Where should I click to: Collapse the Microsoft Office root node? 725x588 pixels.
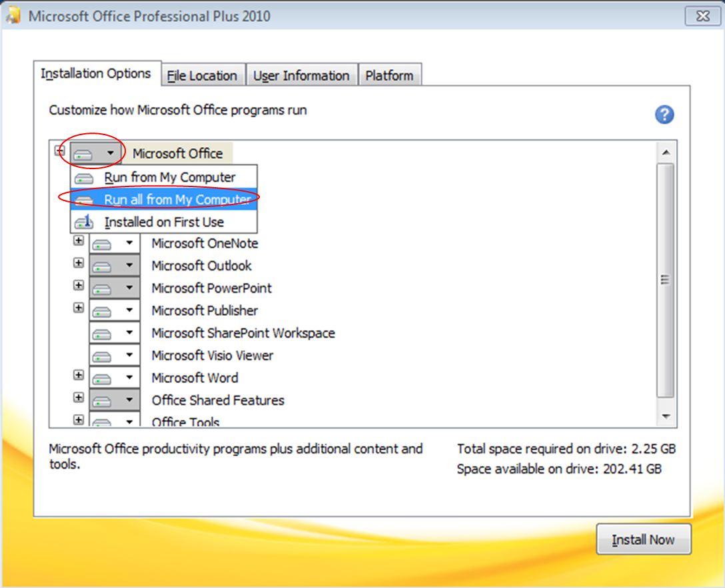pyautogui.click(x=60, y=150)
